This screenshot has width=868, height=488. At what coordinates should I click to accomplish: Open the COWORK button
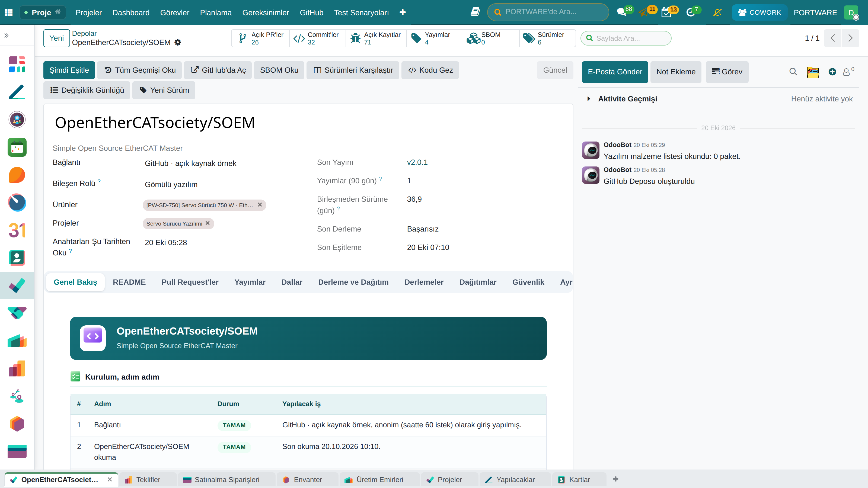[759, 12]
